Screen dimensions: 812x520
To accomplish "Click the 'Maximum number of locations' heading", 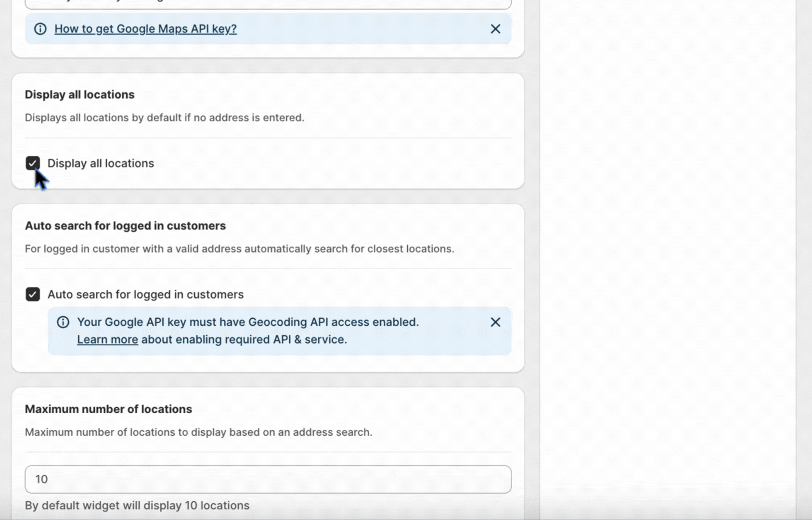I will (x=108, y=409).
